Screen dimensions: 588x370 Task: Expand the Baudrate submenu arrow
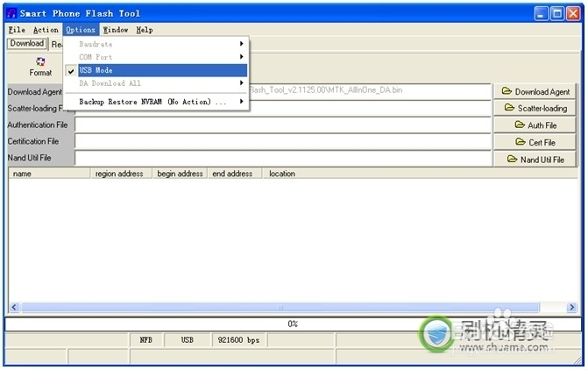[x=242, y=44]
